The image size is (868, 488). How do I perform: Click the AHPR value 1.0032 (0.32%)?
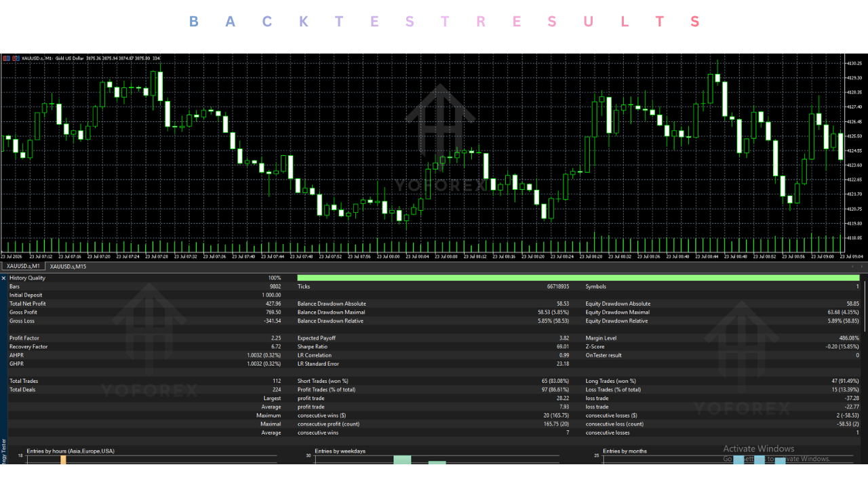click(264, 355)
